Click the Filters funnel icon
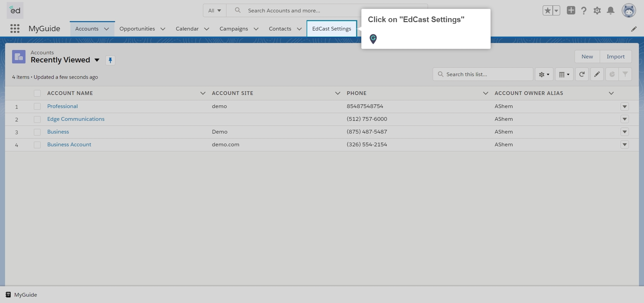Screen dimensions: 644x303 (625, 74)
